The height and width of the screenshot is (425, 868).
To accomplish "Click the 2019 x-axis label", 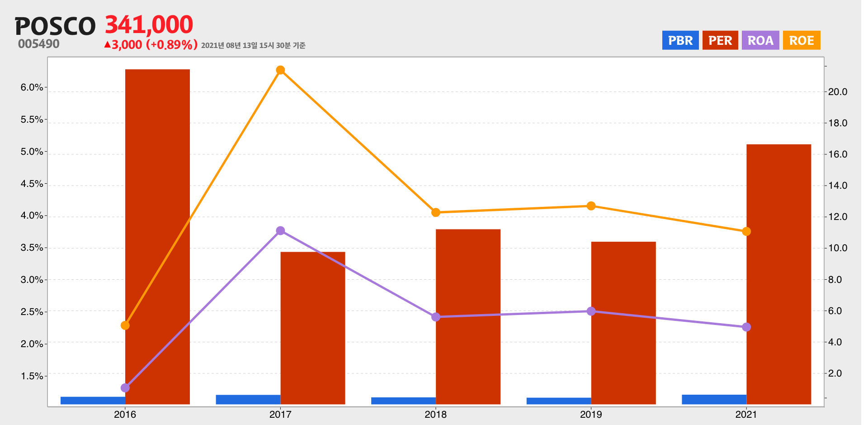I will 591,414.
